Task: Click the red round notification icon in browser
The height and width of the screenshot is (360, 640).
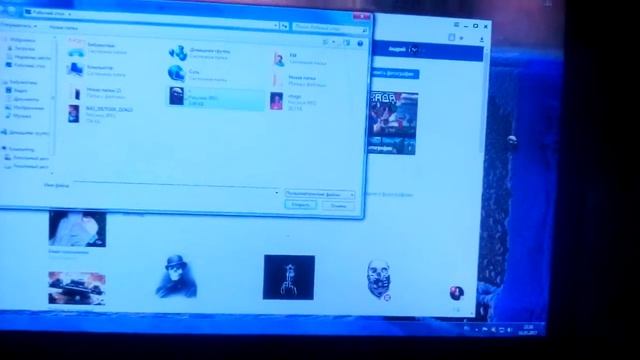Action: point(456,293)
